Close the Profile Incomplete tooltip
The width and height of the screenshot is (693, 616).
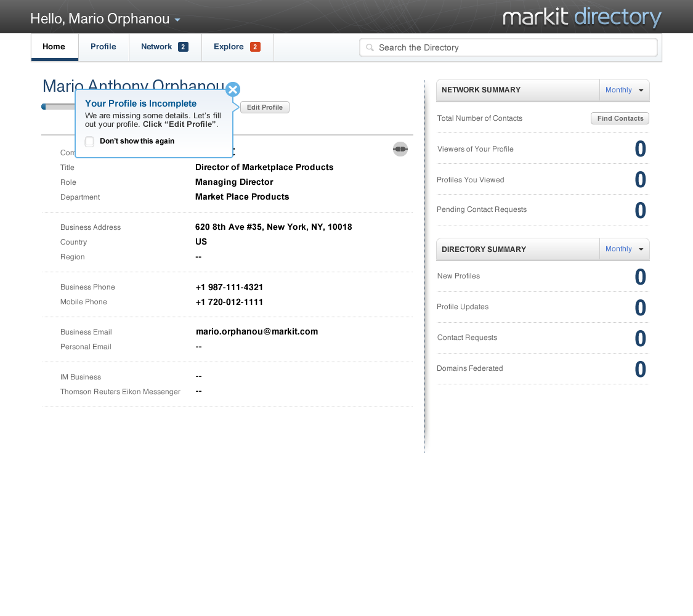[x=233, y=89]
